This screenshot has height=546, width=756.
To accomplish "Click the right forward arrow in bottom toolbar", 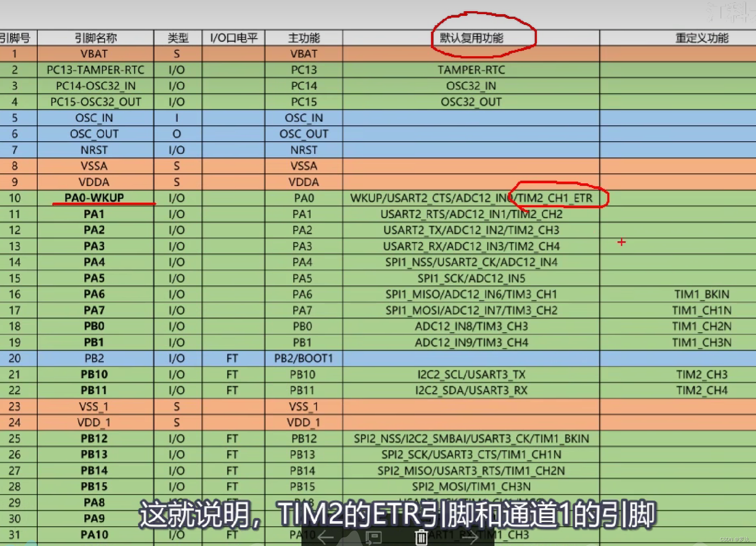I will (x=469, y=537).
